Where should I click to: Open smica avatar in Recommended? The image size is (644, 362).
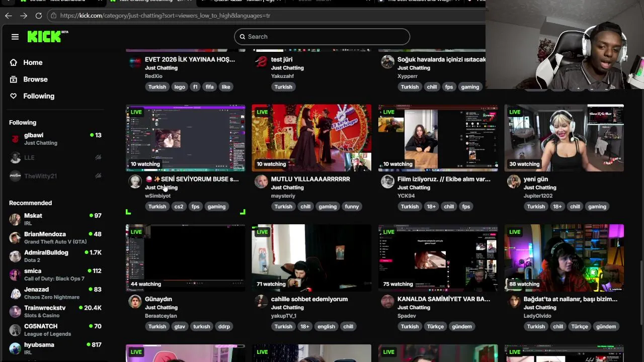[x=15, y=275]
